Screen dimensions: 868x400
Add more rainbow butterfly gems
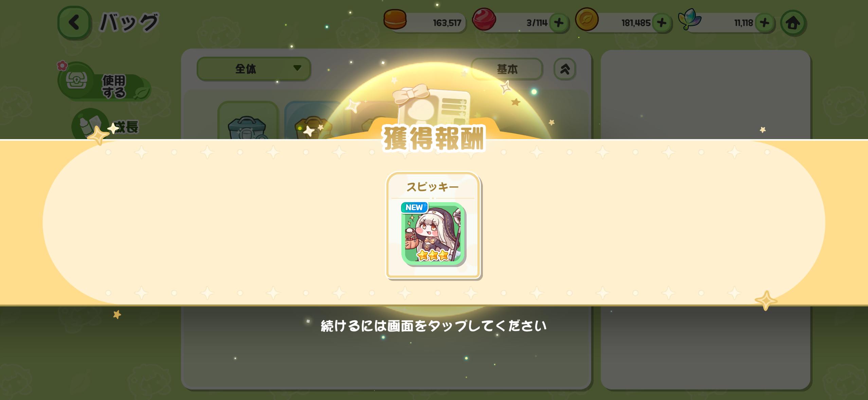[x=764, y=23]
